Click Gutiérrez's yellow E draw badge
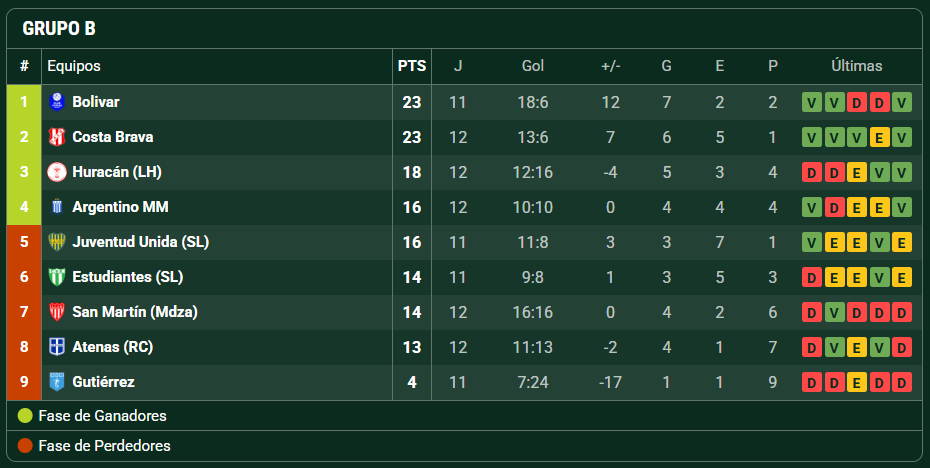This screenshot has width=930, height=468. click(856, 383)
